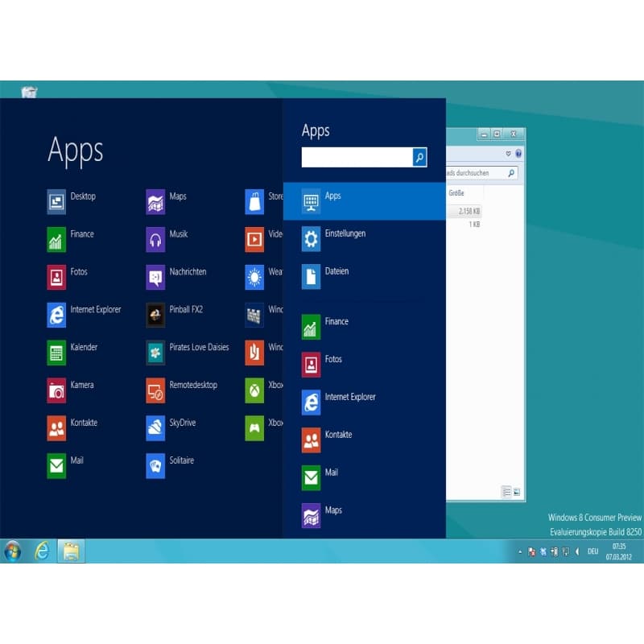Switch Explorer to details view
This screenshot has width=644, height=644.
point(507,492)
